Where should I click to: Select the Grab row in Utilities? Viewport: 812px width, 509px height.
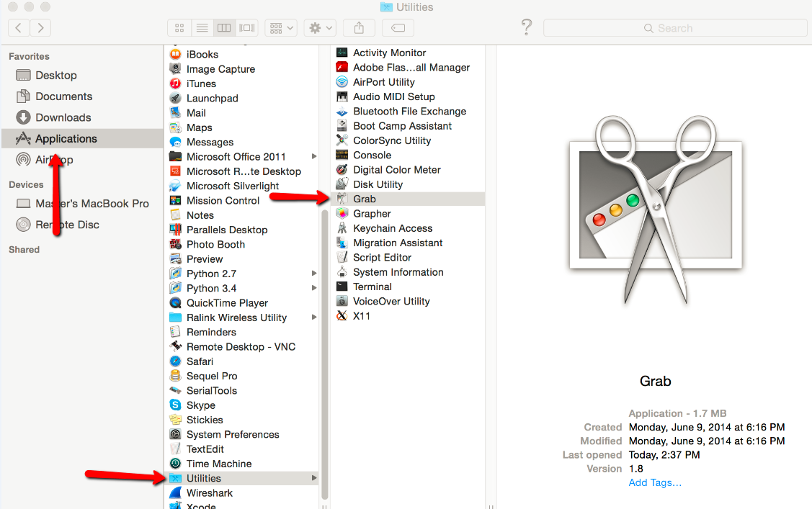pyautogui.click(x=408, y=199)
